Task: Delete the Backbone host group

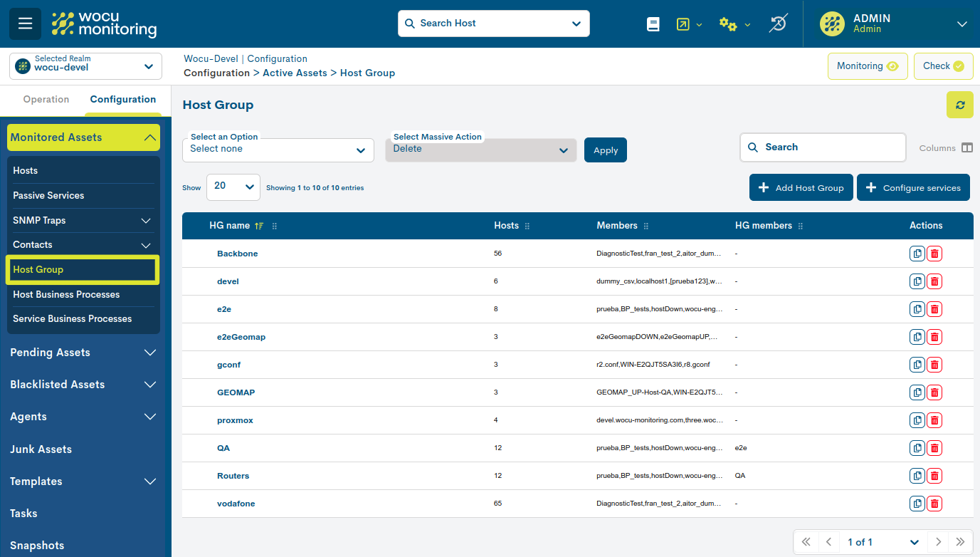Action: tap(934, 254)
